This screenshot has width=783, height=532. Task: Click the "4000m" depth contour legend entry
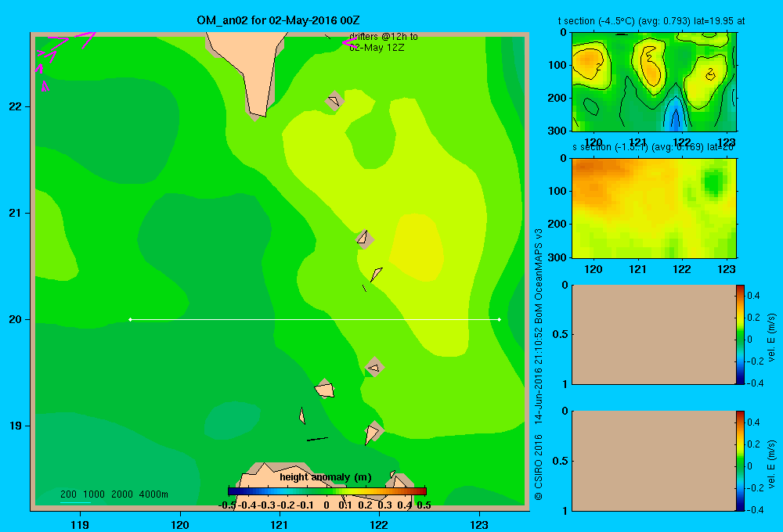point(153,494)
